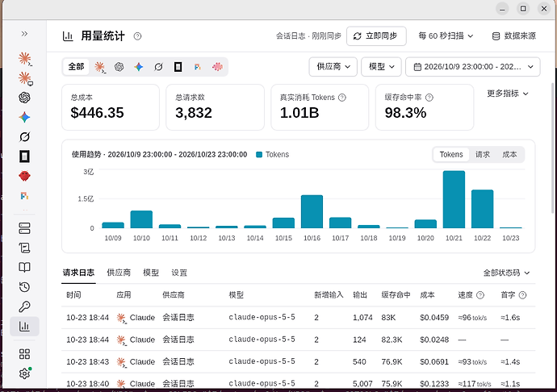Click the 总成本 $446.35 card
This screenshot has width=557, height=392.
(x=111, y=107)
